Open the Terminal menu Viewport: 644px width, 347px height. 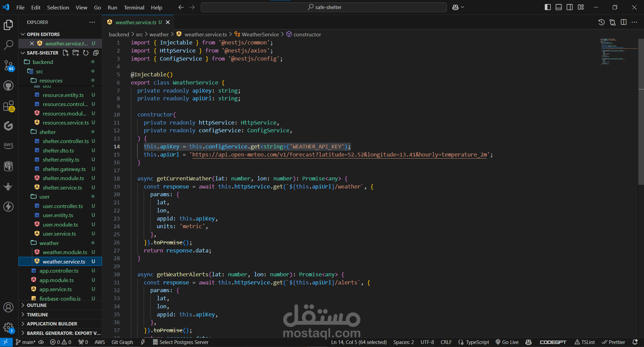134,7
